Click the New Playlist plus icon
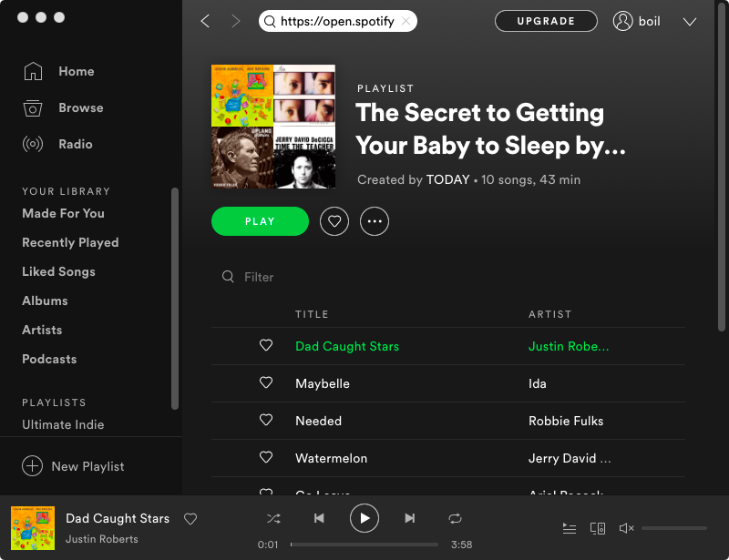Image resolution: width=729 pixels, height=560 pixels. (x=32, y=466)
